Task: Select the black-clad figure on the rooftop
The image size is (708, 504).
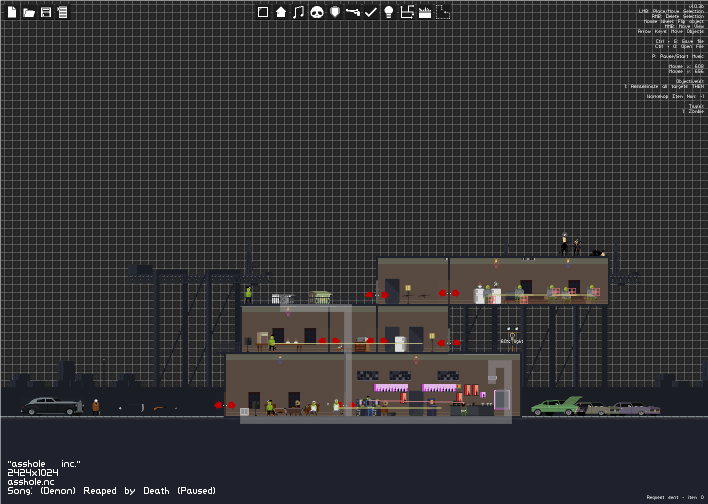Action: pos(564,244)
